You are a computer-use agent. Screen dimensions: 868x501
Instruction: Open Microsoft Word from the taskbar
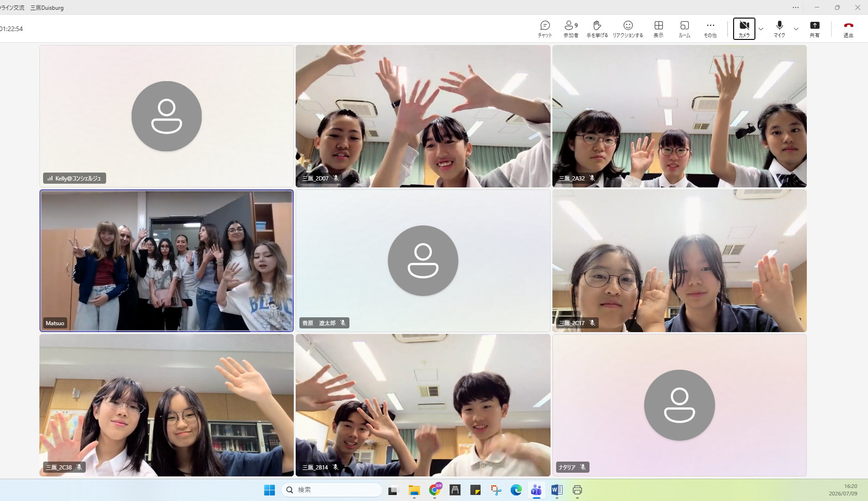click(x=557, y=490)
